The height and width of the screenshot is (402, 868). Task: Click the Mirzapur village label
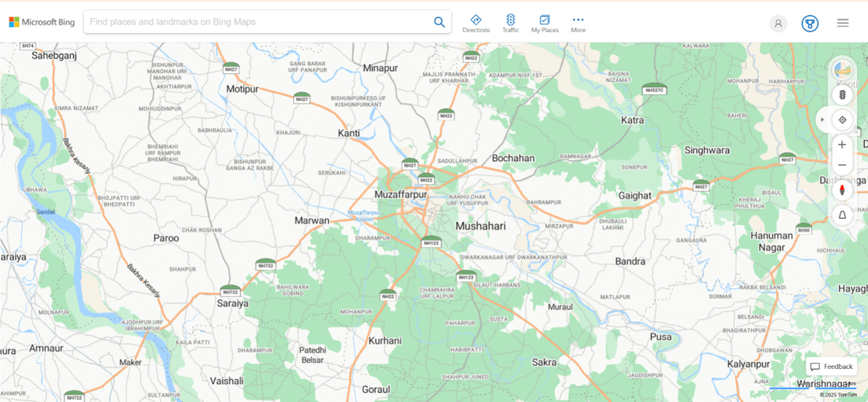[559, 226]
